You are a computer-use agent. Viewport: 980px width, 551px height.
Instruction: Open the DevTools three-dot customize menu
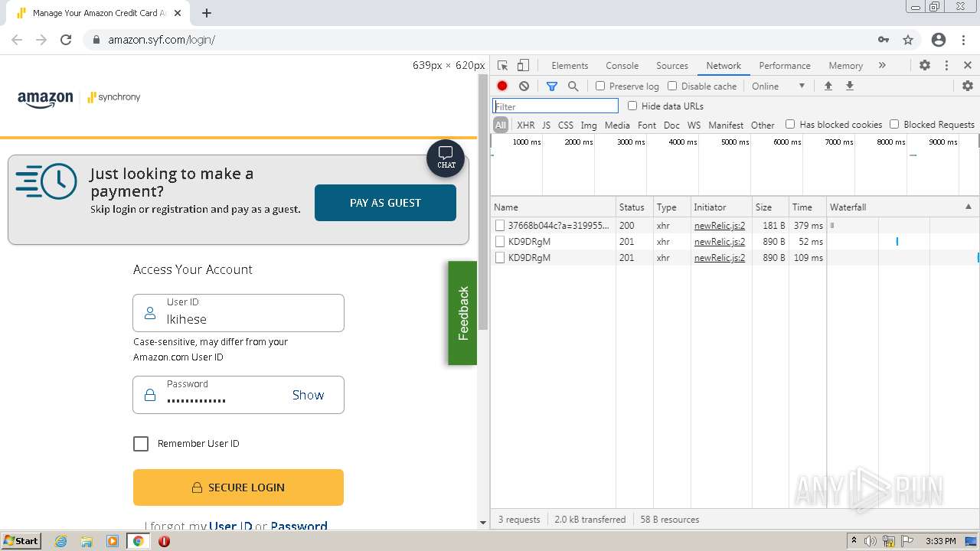point(946,65)
